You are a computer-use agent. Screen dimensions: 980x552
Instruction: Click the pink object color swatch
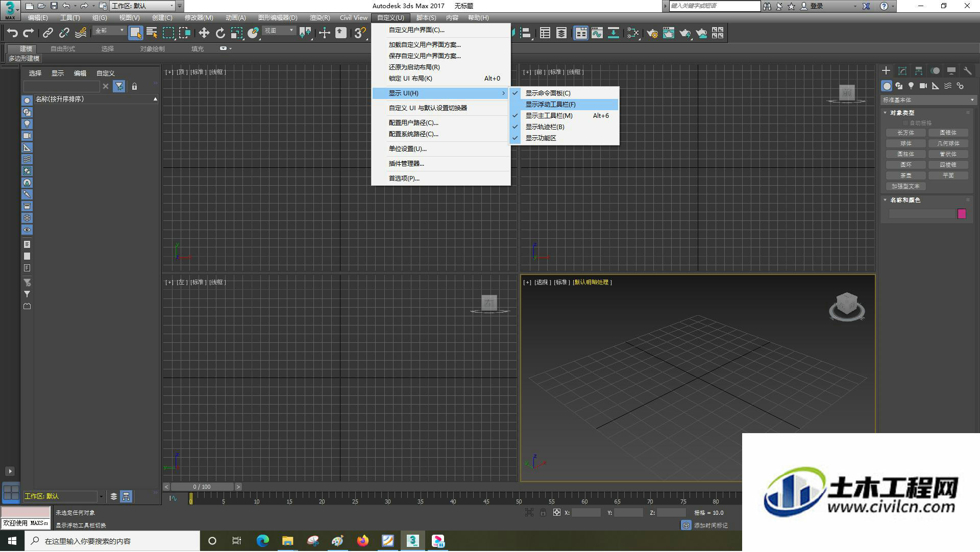pyautogui.click(x=962, y=214)
